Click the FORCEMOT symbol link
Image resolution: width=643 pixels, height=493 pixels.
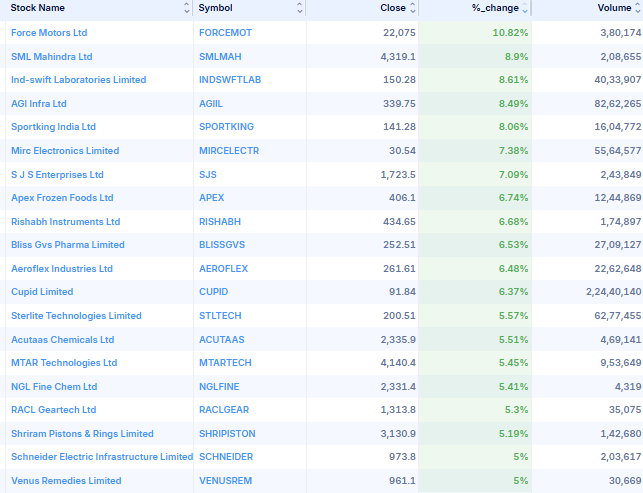click(226, 33)
